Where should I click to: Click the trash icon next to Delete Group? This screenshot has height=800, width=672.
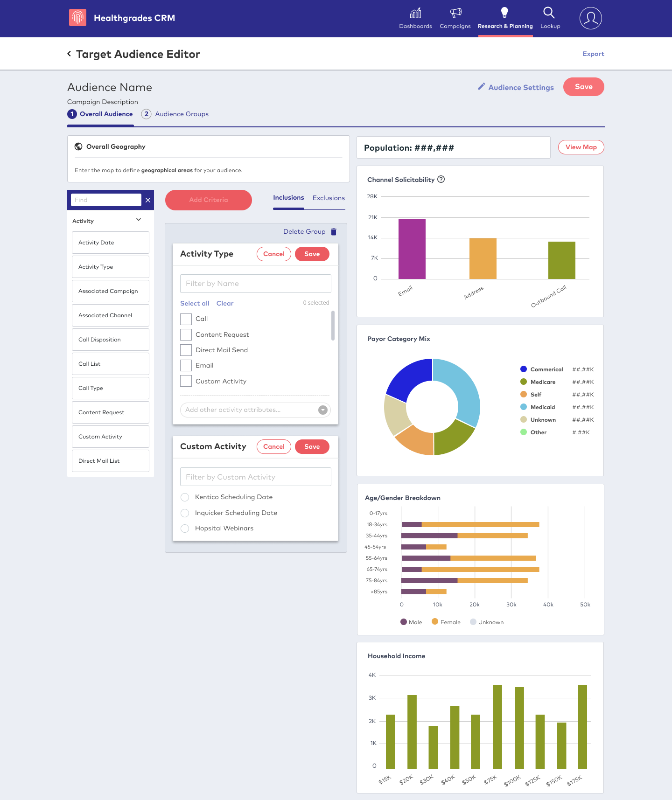334,232
